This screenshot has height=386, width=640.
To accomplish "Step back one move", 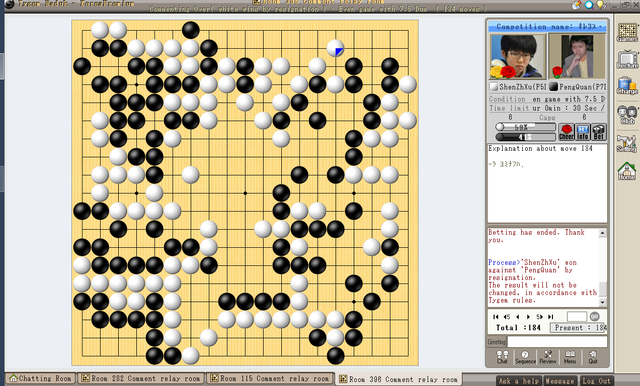I will [x=518, y=317].
